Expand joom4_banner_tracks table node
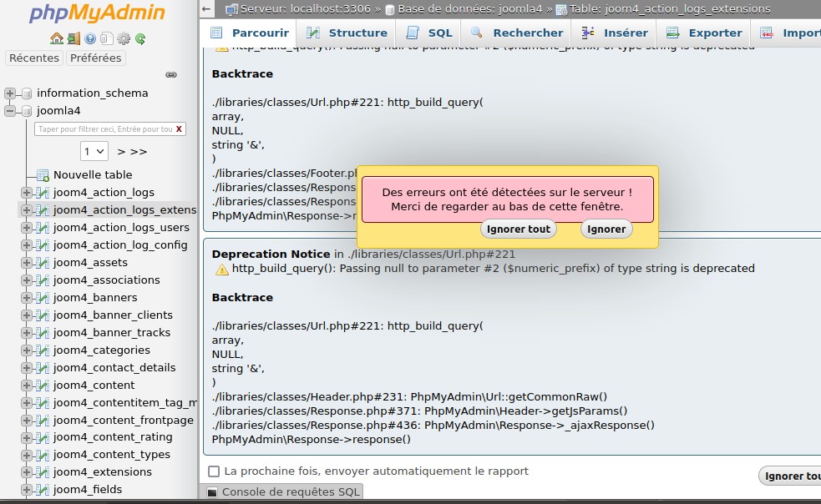The width and height of the screenshot is (821, 504). (x=26, y=333)
